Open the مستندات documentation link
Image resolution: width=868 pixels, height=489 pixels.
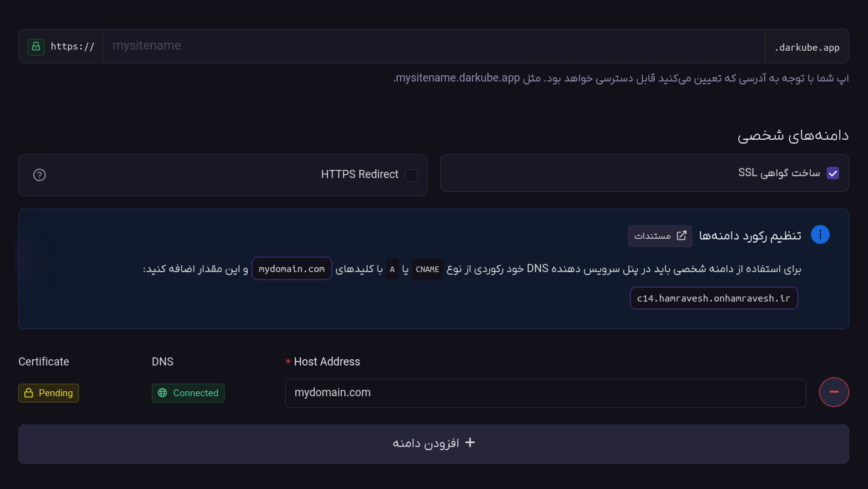coord(660,236)
